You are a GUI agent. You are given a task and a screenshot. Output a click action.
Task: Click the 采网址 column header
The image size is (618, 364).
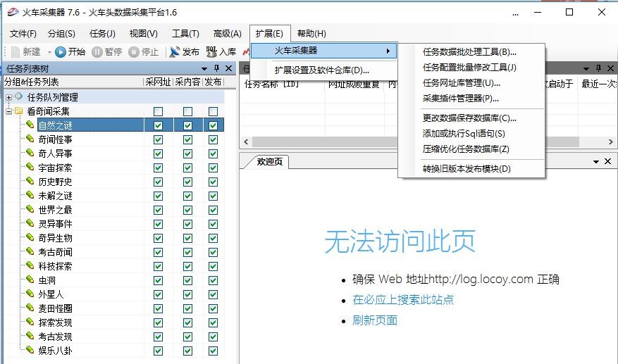coord(158,82)
